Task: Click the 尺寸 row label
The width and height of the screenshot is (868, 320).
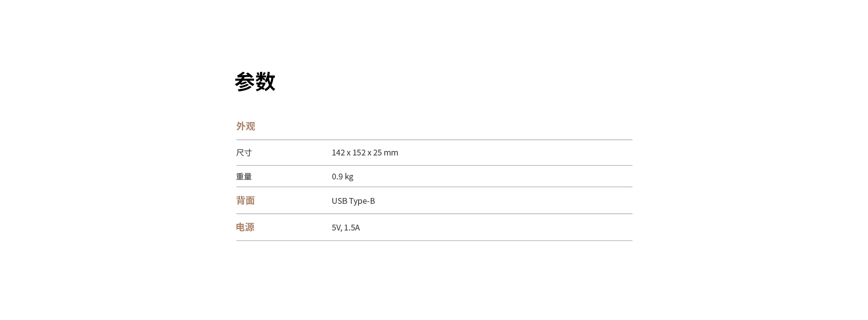Action: tap(244, 153)
